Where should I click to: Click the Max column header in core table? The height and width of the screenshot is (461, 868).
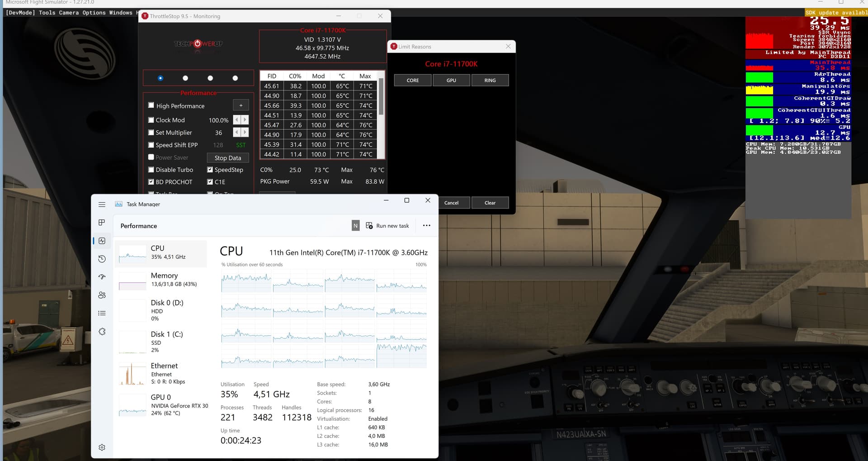365,76
